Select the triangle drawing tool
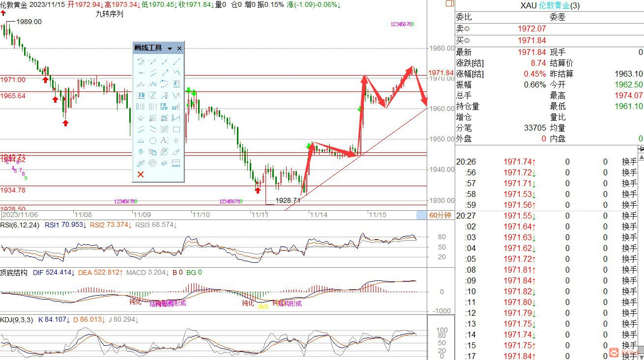 (141, 140)
